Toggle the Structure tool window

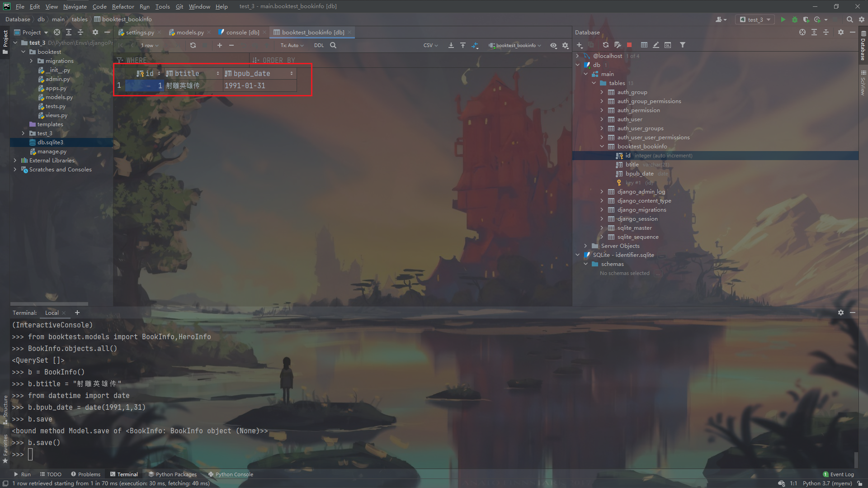click(x=5, y=410)
